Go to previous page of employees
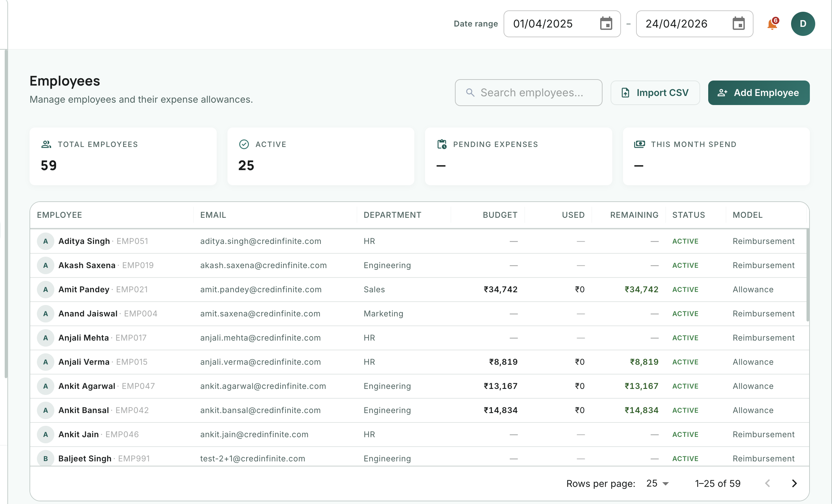The width and height of the screenshot is (832, 504). tap(767, 484)
